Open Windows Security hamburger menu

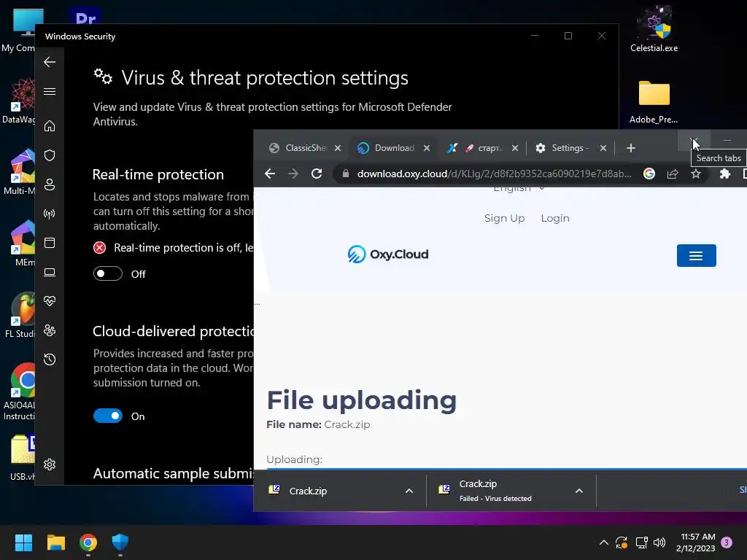point(50,91)
